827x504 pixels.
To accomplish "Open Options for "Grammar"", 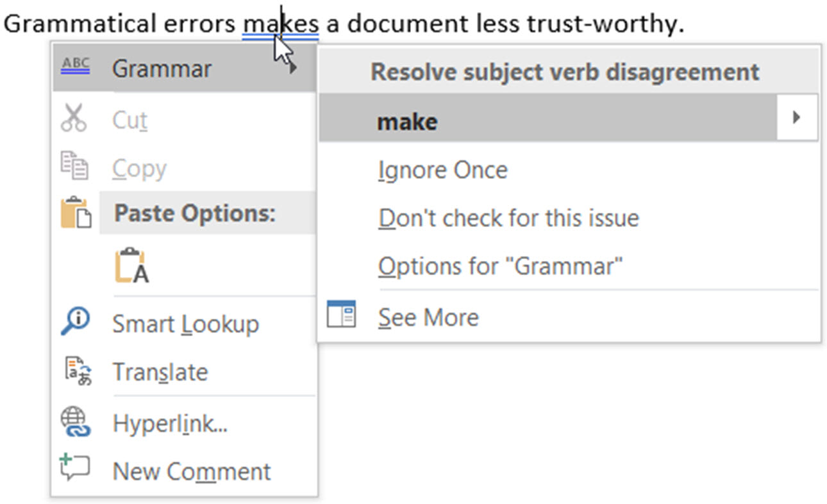I will tap(500, 266).
